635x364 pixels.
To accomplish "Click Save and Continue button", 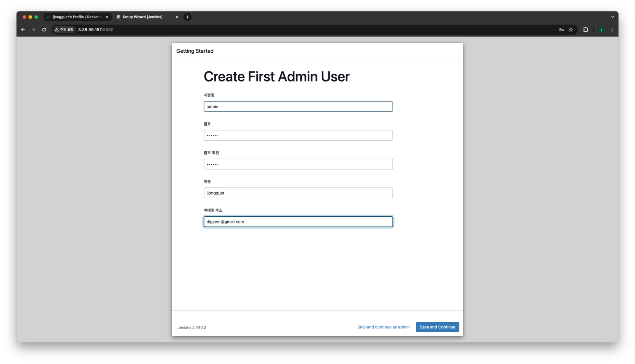I will pyautogui.click(x=437, y=327).
